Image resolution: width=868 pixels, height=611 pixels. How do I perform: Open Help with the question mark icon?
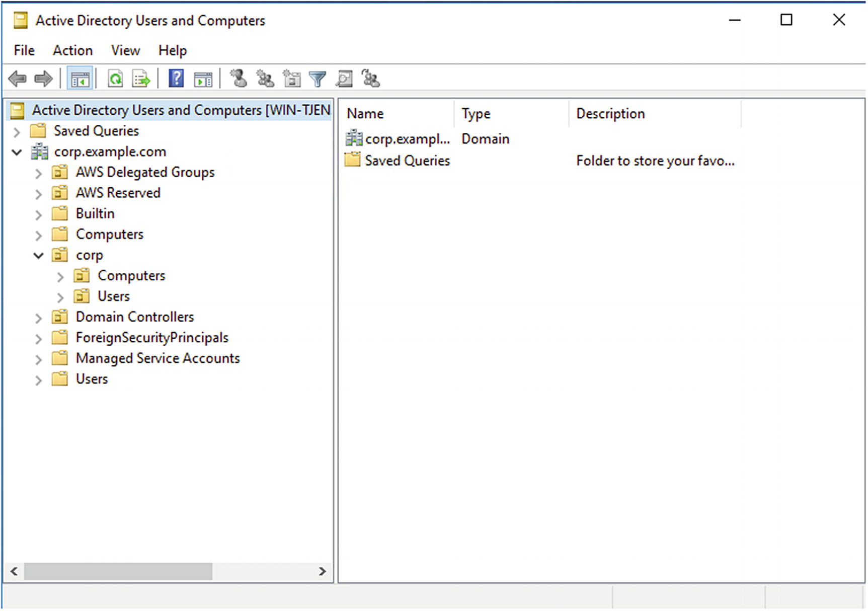(x=176, y=79)
